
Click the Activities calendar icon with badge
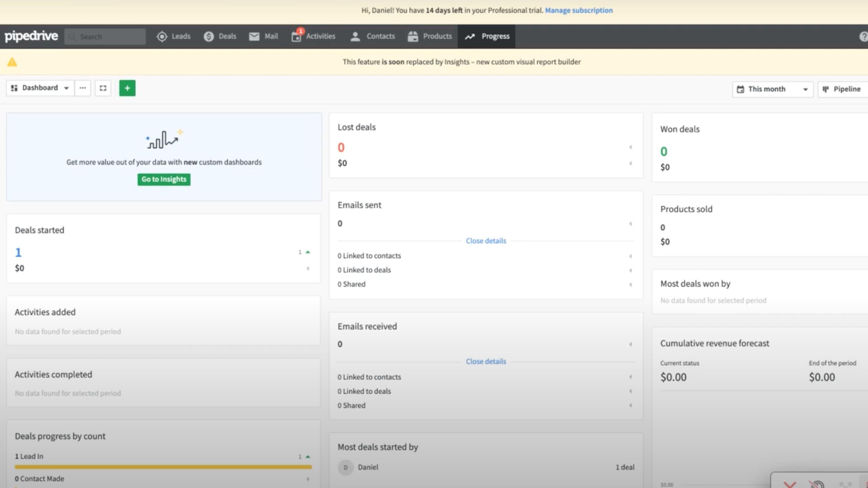(x=297, y=36)
